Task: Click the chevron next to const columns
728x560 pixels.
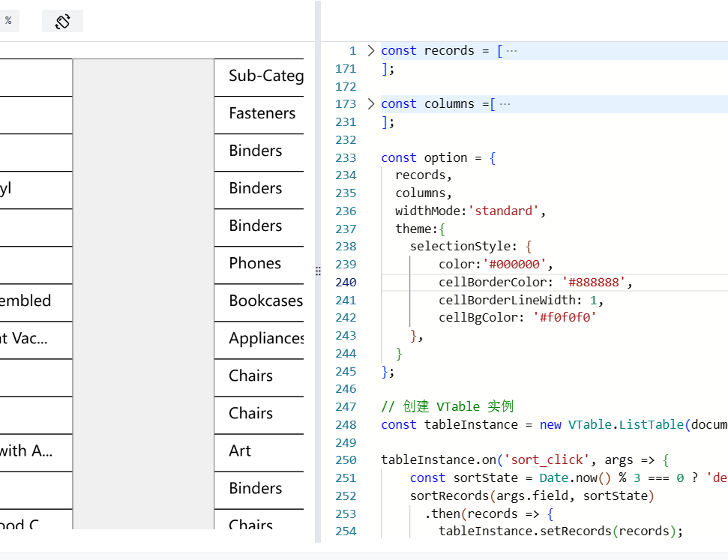Action: coord(370,103)
